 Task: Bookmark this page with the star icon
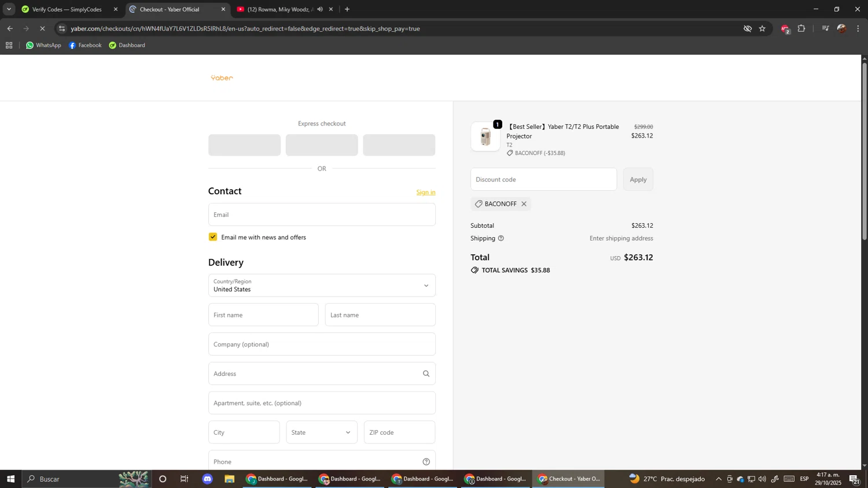coord(762,28)
